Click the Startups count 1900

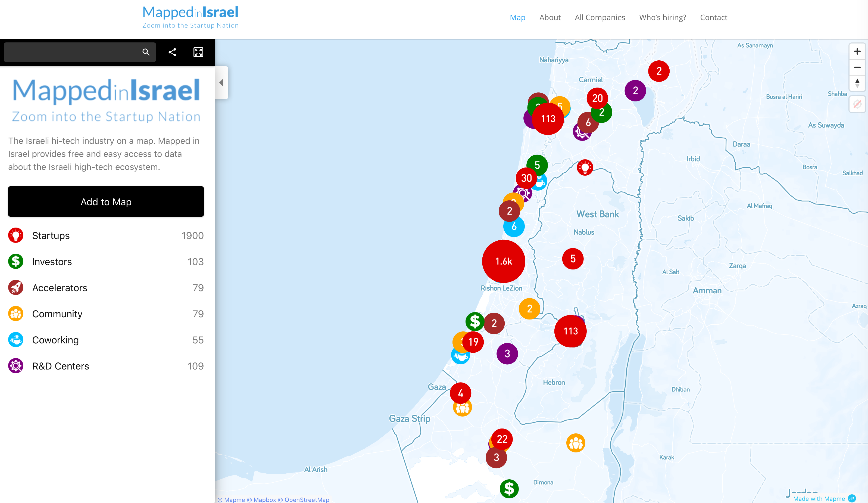tap(193, 236)
